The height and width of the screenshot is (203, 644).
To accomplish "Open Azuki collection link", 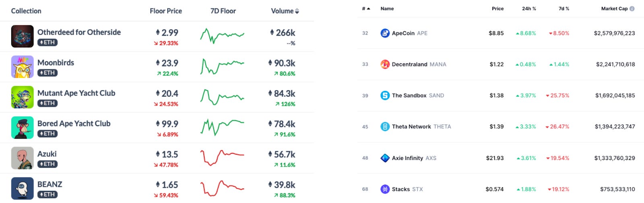I will 47,154.
